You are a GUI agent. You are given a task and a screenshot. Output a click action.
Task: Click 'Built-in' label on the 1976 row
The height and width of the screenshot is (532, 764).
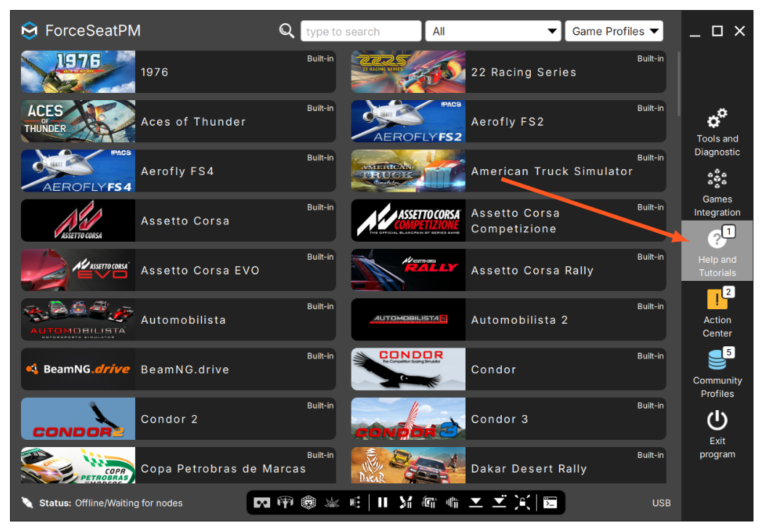pyautogui.click(x=320, y=58)
